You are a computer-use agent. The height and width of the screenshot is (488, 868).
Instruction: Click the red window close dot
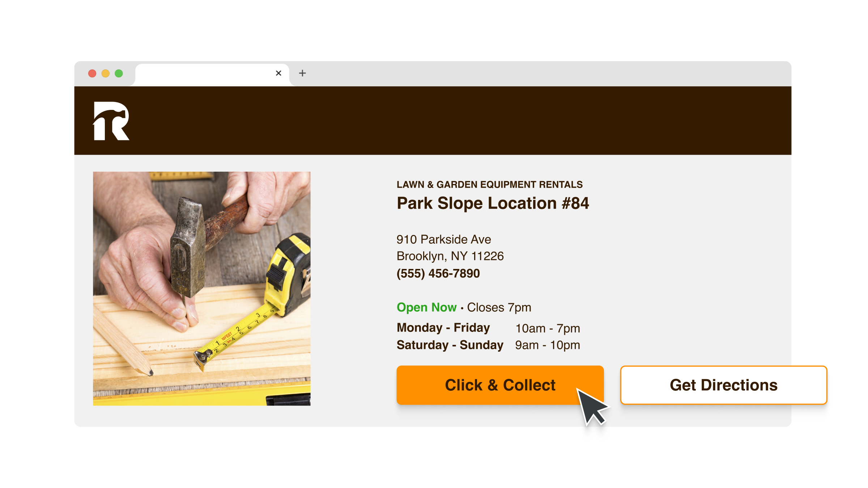tap(92, 73)
